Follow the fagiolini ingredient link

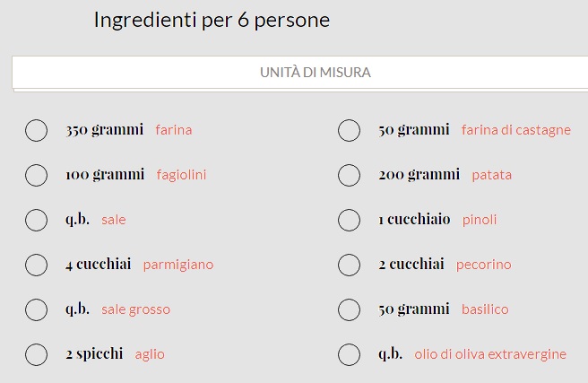tap(181, 175)
